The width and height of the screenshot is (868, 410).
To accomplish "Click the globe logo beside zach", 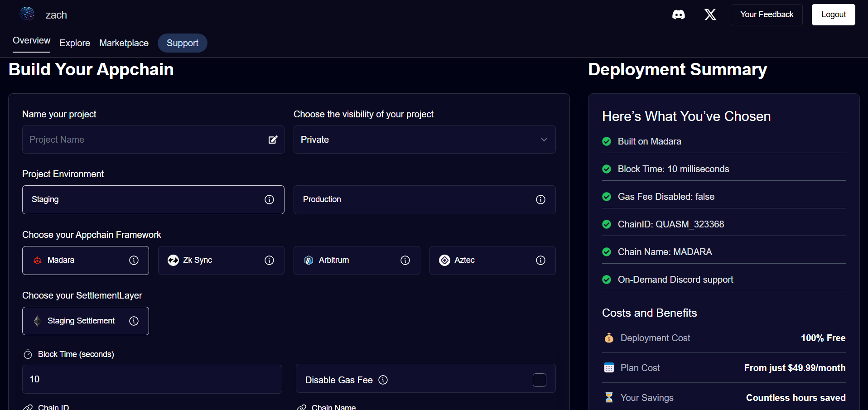I will [x=27, y=14].
